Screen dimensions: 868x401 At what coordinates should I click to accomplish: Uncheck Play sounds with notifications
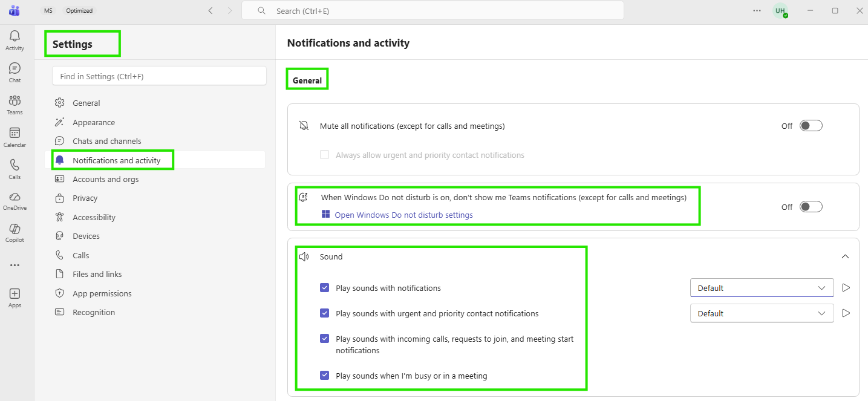324,288
